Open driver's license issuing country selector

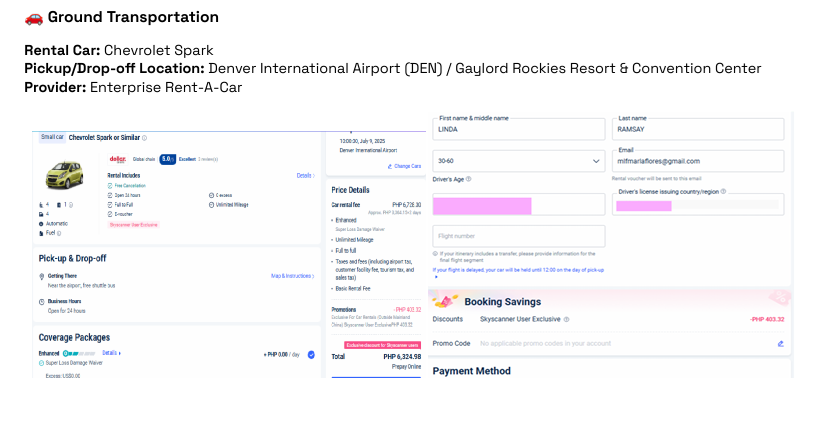[697, 205]
